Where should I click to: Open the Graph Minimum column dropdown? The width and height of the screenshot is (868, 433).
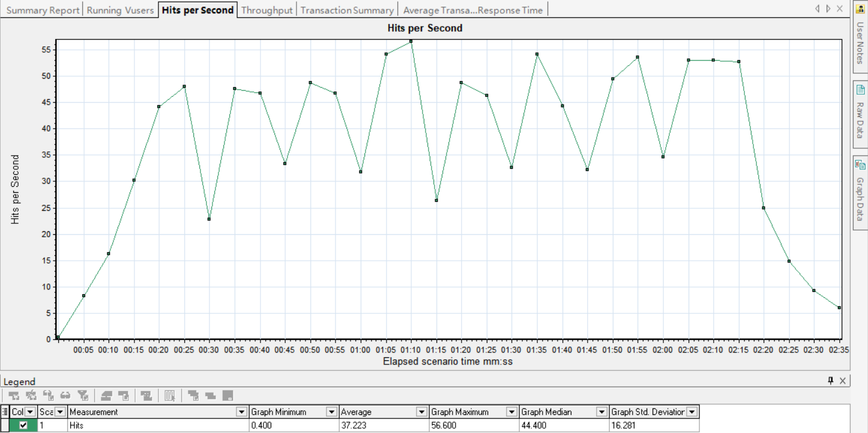tap(331, 412)
